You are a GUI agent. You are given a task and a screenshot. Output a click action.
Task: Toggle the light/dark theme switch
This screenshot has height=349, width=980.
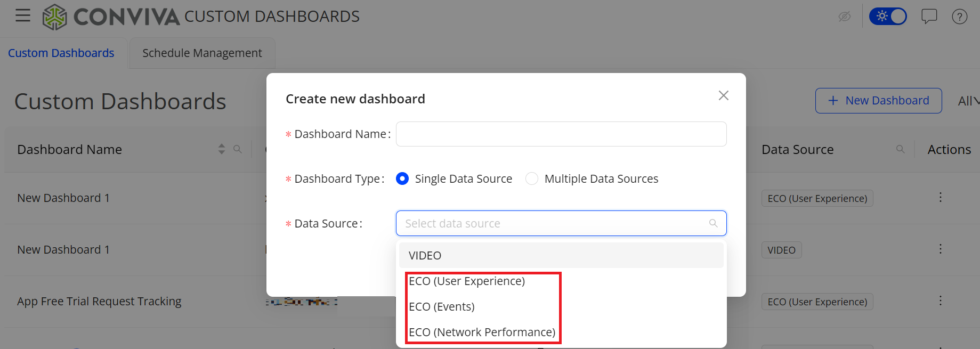(x=887, y=17)
